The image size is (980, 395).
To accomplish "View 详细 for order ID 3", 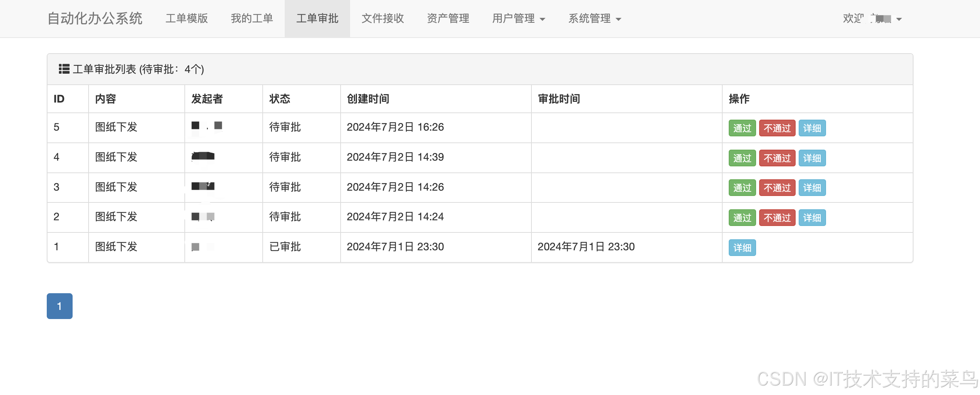I will click(812, 188).
